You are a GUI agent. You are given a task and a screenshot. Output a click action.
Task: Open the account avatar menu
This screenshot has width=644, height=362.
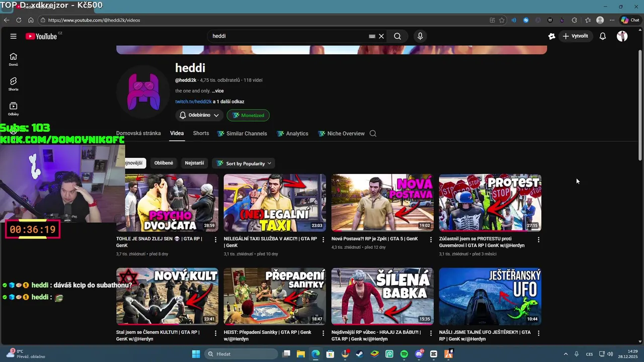622,36
